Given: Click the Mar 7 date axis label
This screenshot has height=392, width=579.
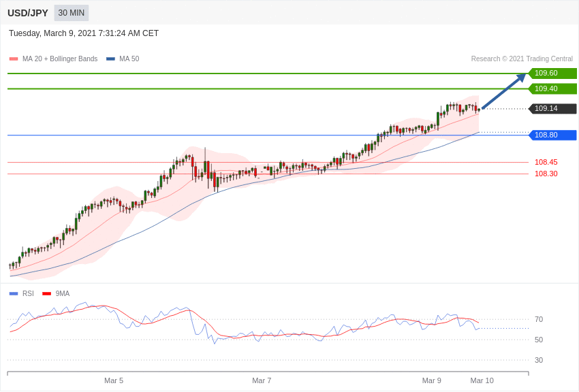Looking at the screenshot, I should click(262, 380).
